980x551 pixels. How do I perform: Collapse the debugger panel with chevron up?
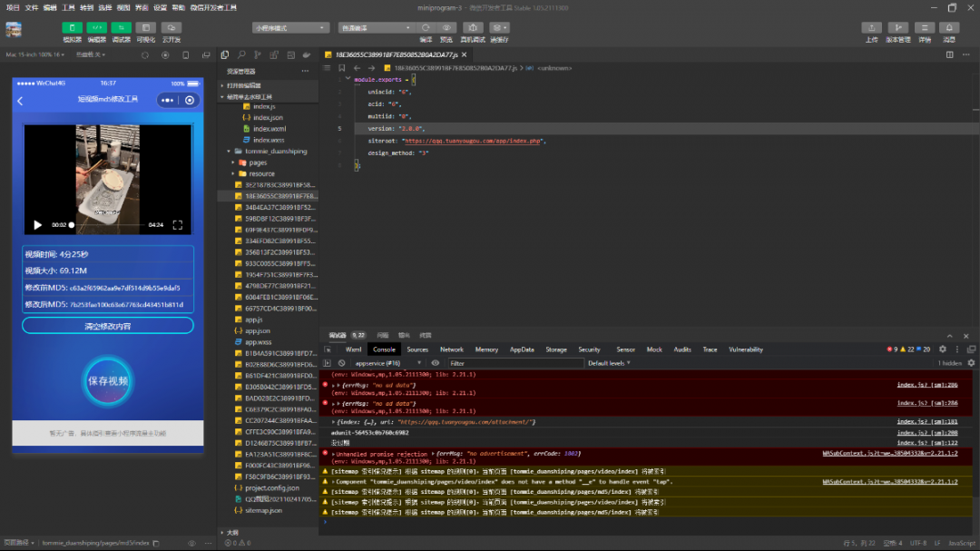pyautogui.click(x=949, y=336)
